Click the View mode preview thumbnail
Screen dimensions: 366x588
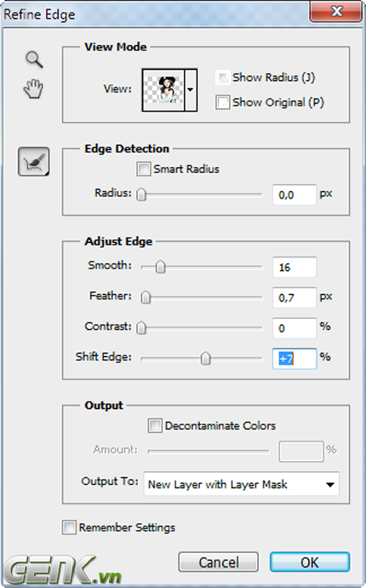pos(163,90)
